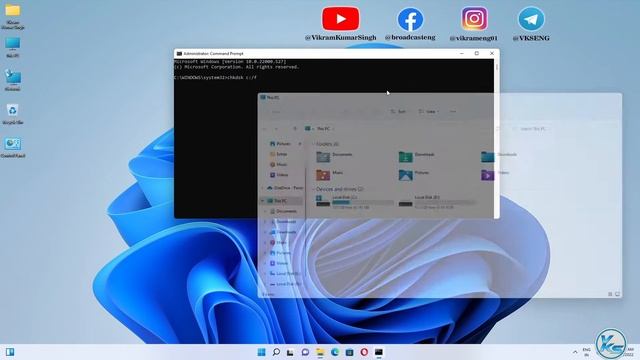Open the Videos folder in the Folders group
This screenshot has width=640, height=360.
[x=495, y=175]
